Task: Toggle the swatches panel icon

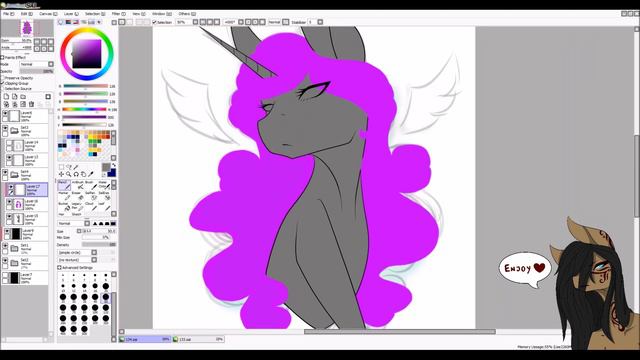Action: click(91, 22)
